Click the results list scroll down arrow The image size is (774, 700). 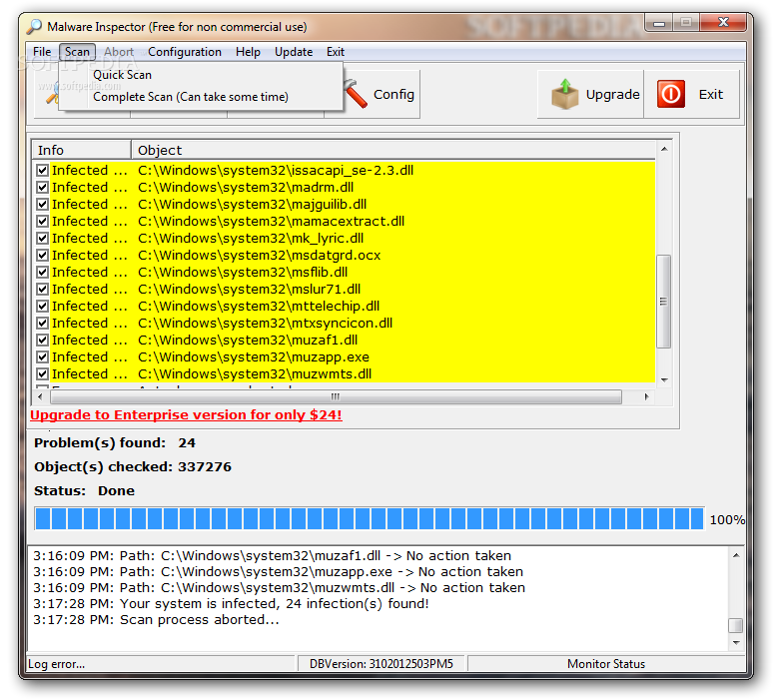pos(664,380)
